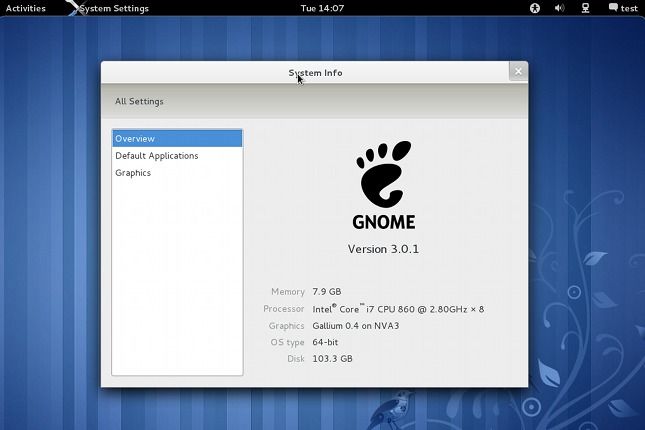This screenshot has width=645, height=430.
Task: Open the clock showing Tue 14:07
Action: tap(322, 8)
